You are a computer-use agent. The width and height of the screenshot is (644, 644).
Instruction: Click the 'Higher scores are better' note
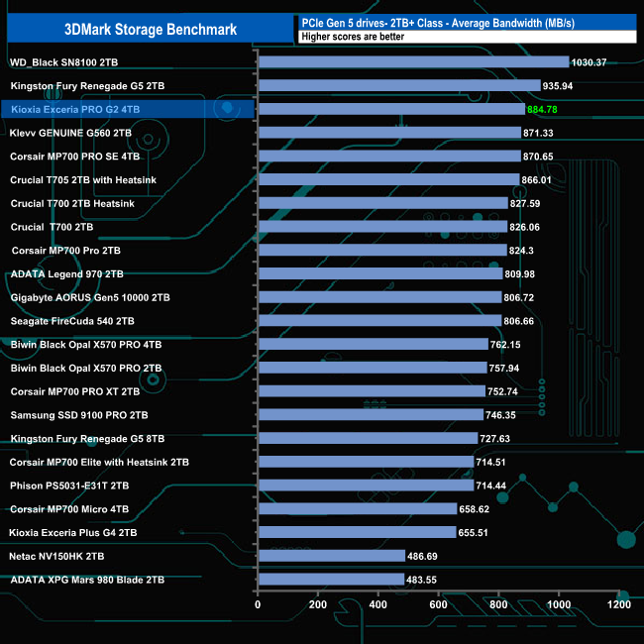pyautogui.click(x=353, y=37)
